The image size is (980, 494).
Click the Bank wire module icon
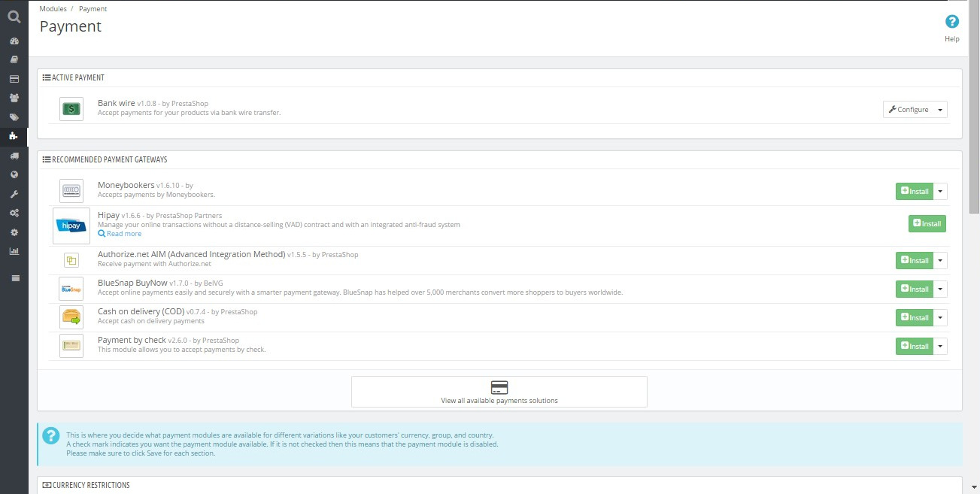[71, 109]
